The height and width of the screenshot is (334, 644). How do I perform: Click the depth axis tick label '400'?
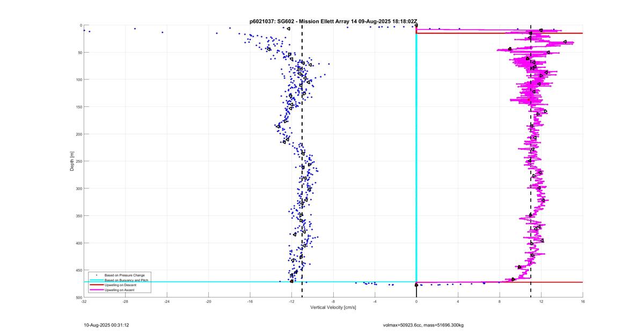(78, 243)
